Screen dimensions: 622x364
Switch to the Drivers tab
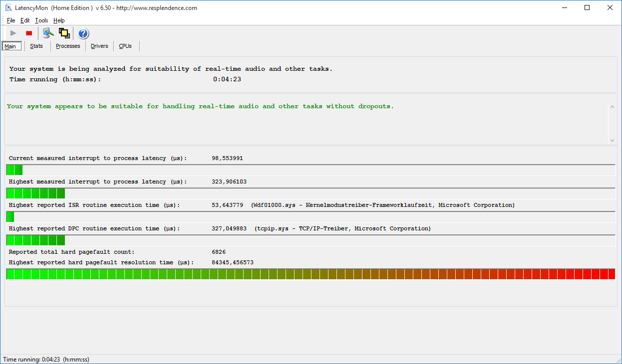(x=99, y=46)
